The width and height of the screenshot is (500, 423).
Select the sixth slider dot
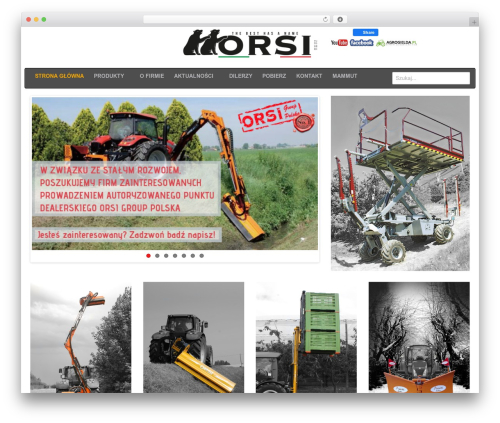(193, 256)
